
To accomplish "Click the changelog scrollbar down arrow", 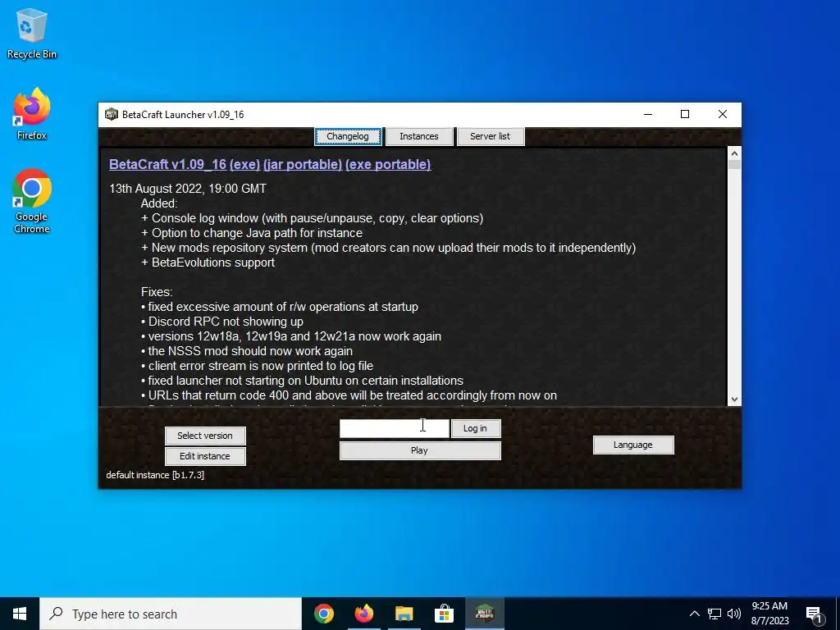I will tap(734, 399).
